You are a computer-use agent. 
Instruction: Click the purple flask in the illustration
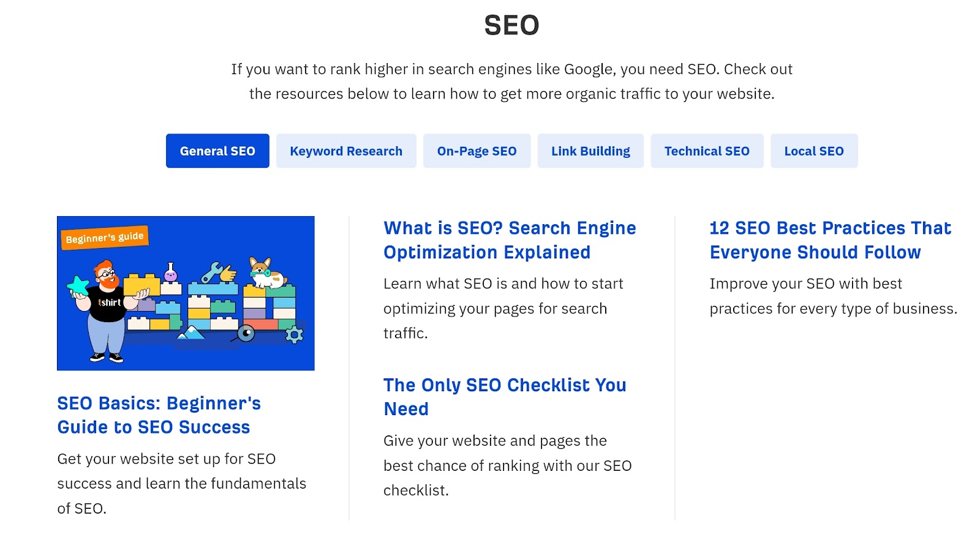pos(171,273)
